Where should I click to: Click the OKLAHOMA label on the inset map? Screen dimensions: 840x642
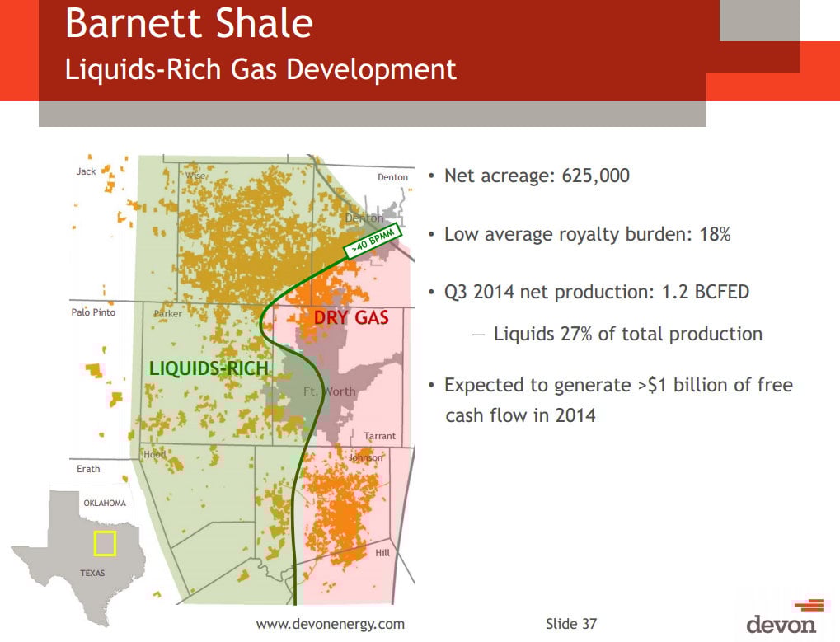coord(105,503)
